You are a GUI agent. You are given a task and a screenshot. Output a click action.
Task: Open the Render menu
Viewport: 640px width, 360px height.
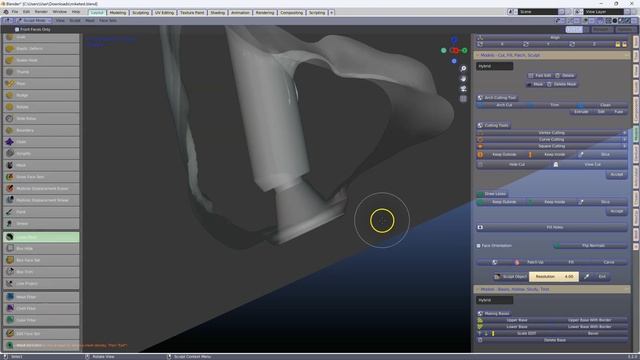point(41,12)
